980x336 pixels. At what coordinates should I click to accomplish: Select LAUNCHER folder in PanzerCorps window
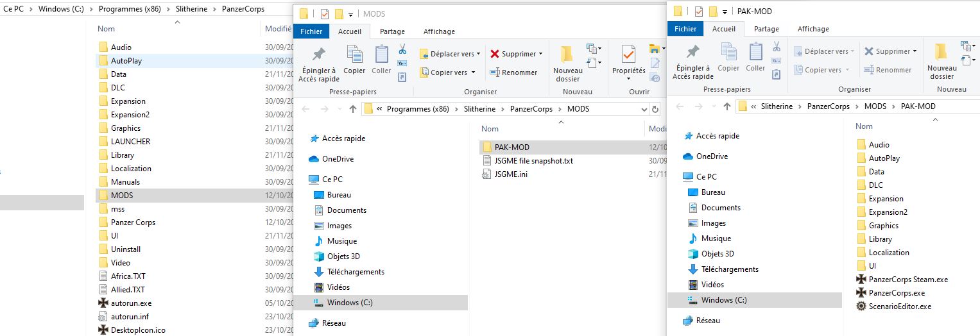tap(125, 142)
